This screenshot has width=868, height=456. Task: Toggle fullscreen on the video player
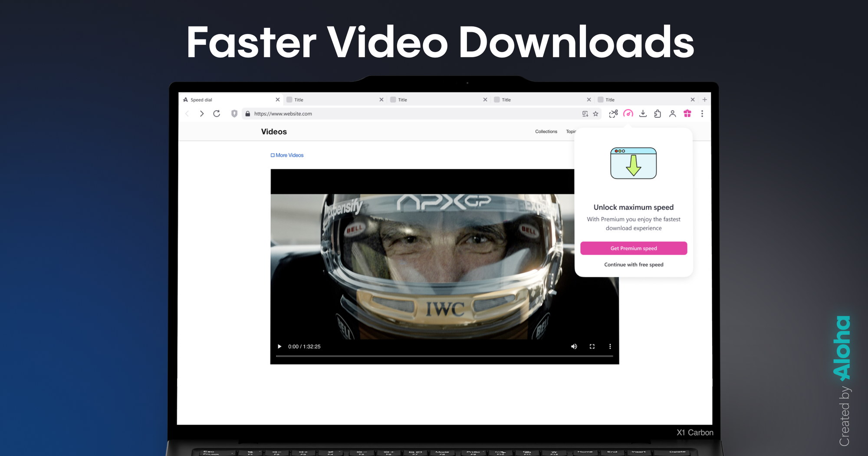[x=592, y=346]
